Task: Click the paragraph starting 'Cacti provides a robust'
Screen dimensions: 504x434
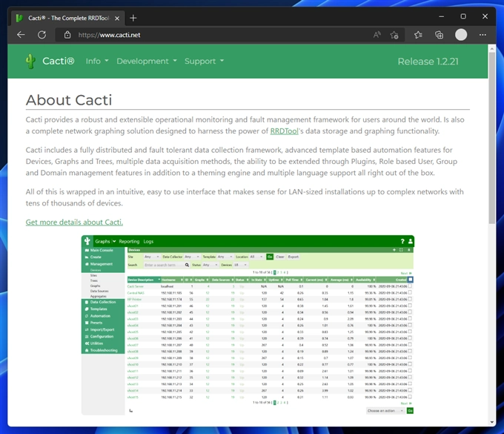Action: click(245, 125)
